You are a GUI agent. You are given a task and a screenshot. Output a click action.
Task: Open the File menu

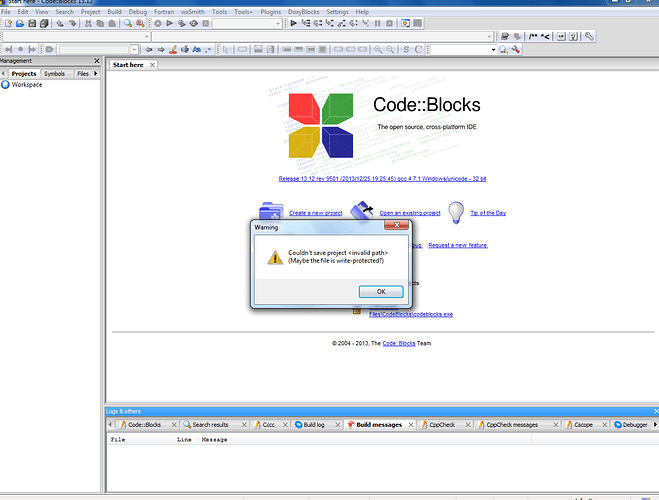coord(6,12)
